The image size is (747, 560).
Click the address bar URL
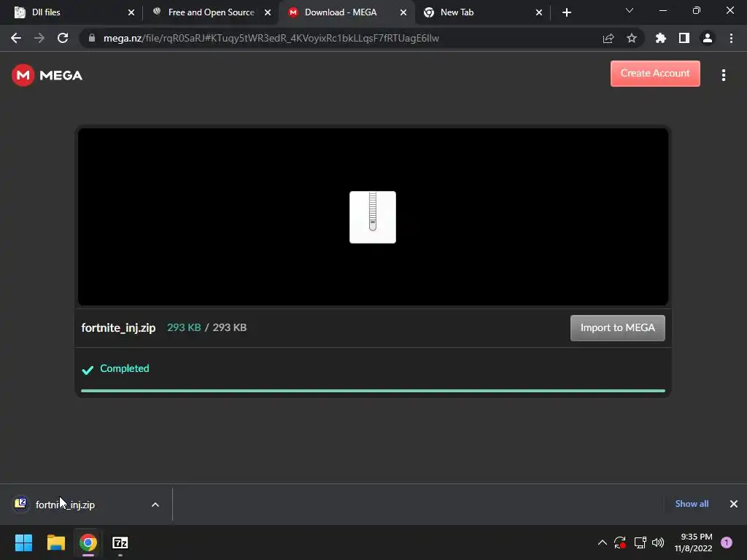271,38
